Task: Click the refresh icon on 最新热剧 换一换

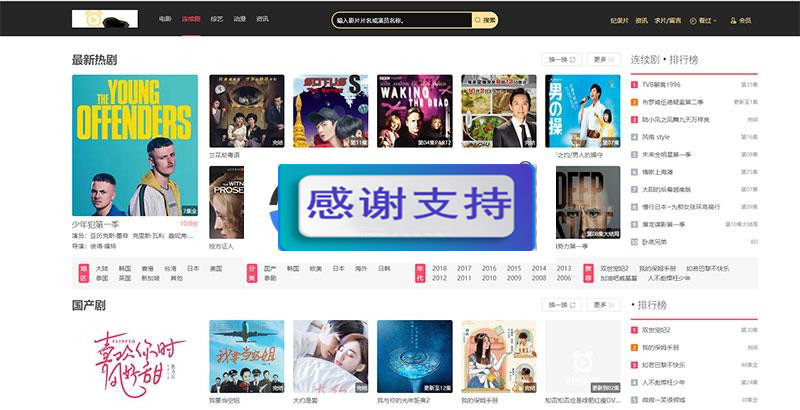Action: click(572, 60)
